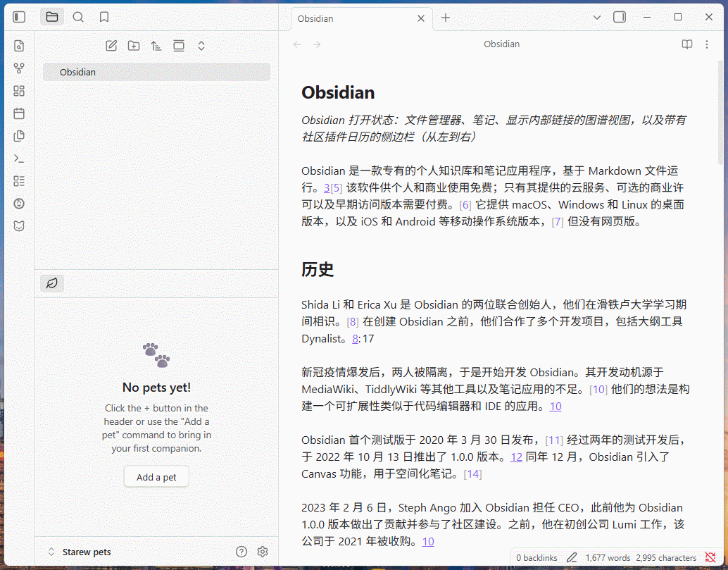The width and height of the screenshot is (728, 570).
Task: Follow the 8 link before :17
Action: click(355, 339)
